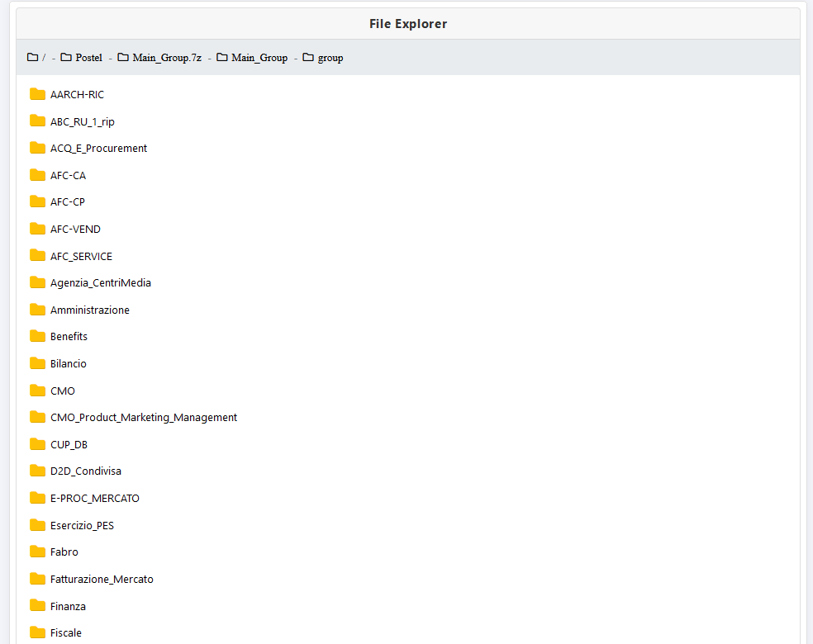Open the D2D_Condivisa folder
The image size is (813, 644).
[85, 471]
